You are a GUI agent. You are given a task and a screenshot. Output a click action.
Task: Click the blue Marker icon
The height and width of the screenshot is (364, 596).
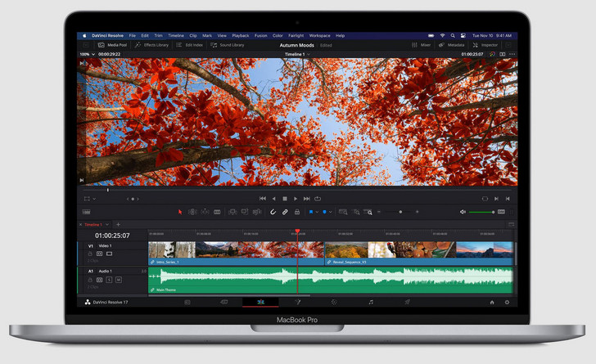click(324, 212)
